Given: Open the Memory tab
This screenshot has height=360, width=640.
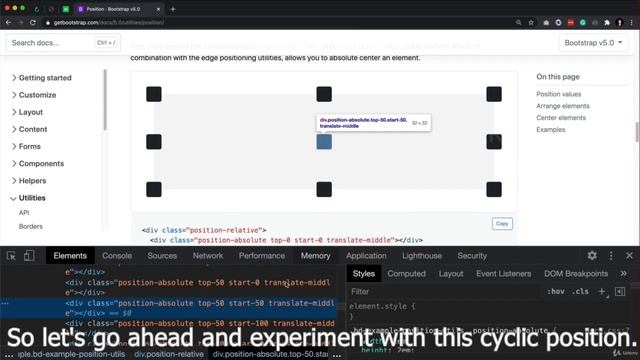Looking at the screenshot, I should 316,256.
